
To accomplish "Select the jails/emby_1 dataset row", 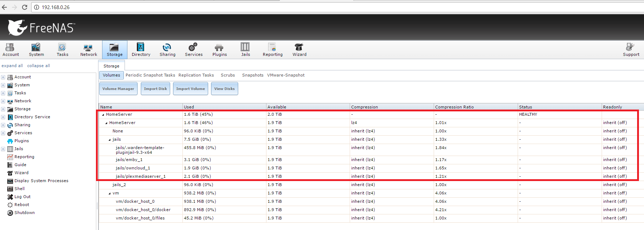I will [x=371, y=160].
